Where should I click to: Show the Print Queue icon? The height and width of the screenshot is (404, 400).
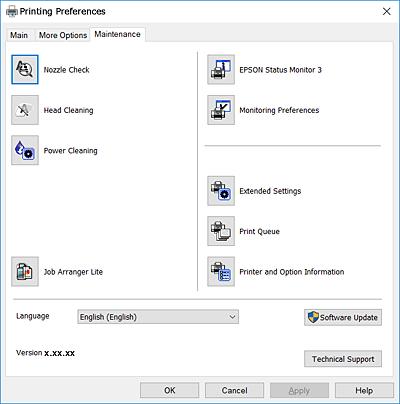(x=221, y=231)
